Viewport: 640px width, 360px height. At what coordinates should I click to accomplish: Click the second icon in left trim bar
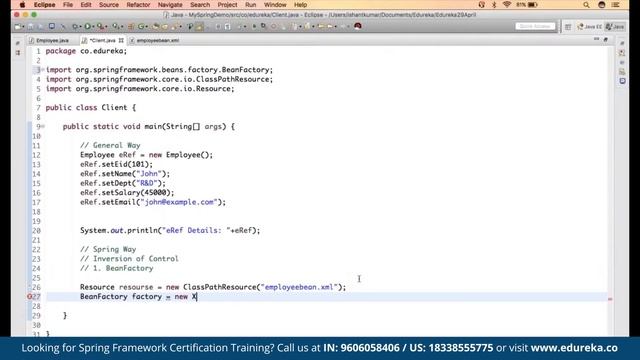pyautogui.click(x=18, y=53)
